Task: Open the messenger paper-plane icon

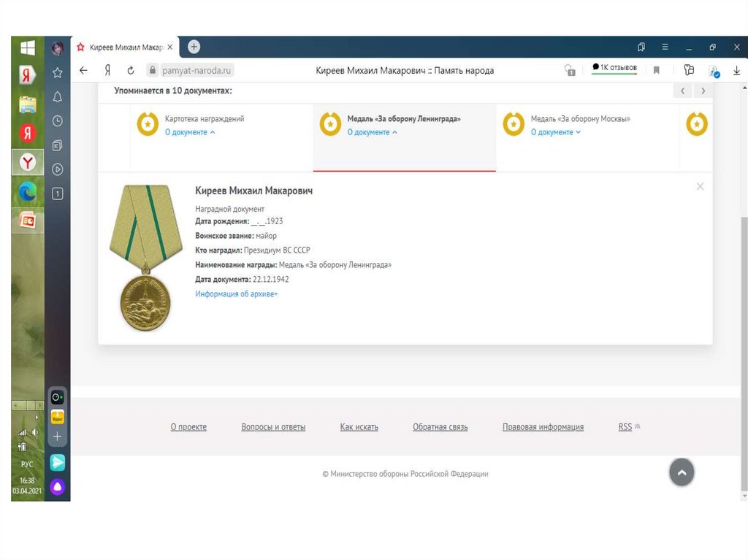Action: (57, 462)
